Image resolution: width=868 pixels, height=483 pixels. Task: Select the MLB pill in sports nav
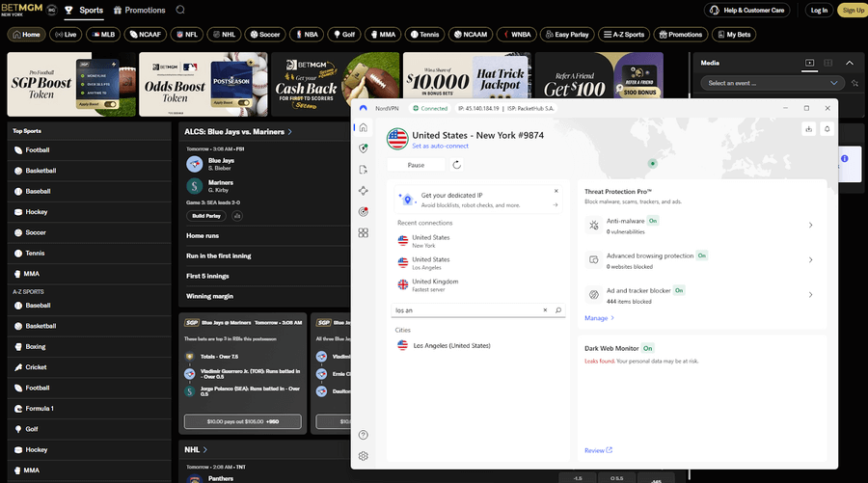pyautogui.click(x=103, y=35)
